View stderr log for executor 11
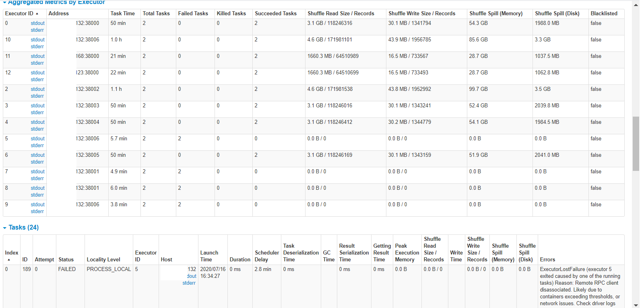 [x=37, y=63]
